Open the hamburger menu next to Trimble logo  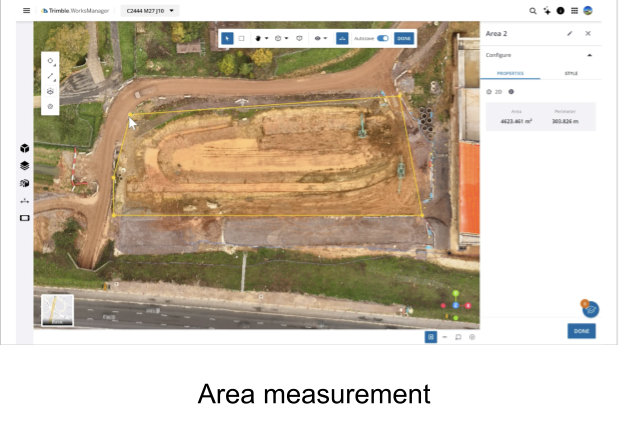pos(26,10)
